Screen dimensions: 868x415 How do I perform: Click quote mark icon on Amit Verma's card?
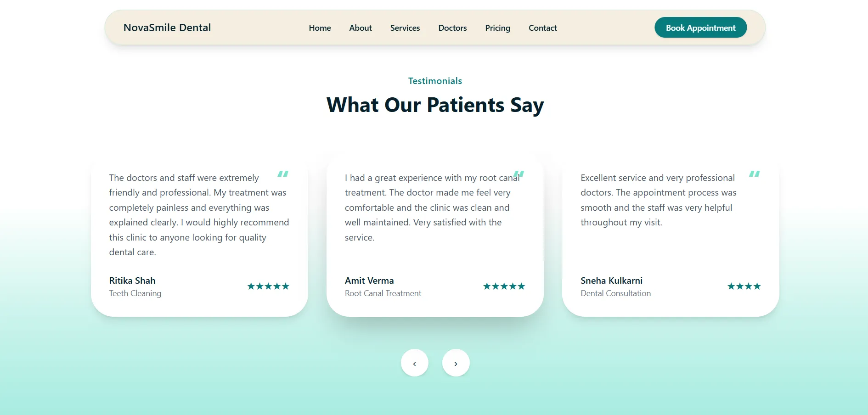tap(519, 174)
